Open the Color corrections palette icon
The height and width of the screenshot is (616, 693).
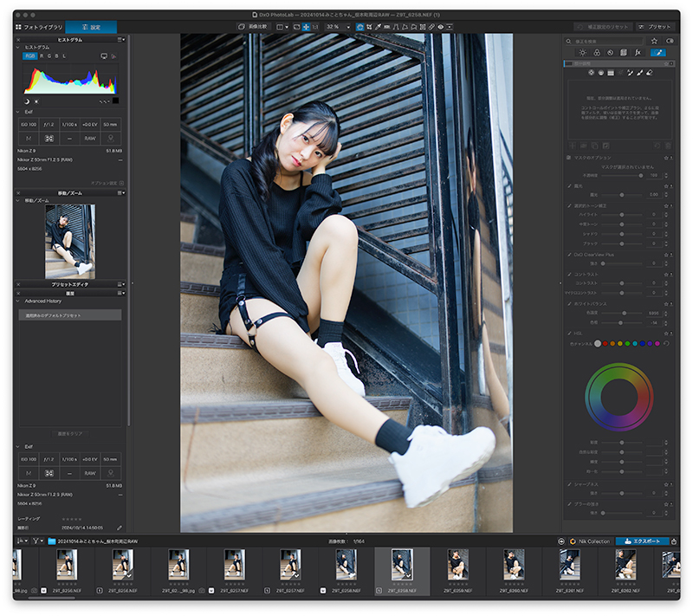[x=597, y=53]
